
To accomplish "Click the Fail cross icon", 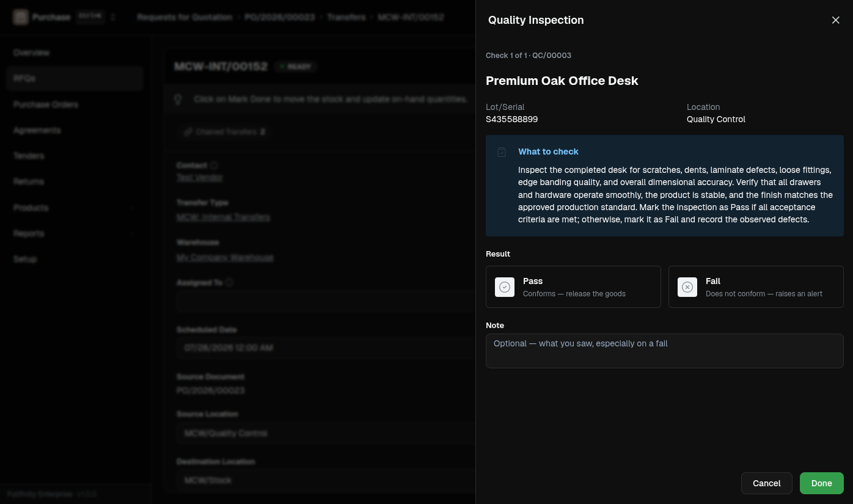I will pos(687,287).
